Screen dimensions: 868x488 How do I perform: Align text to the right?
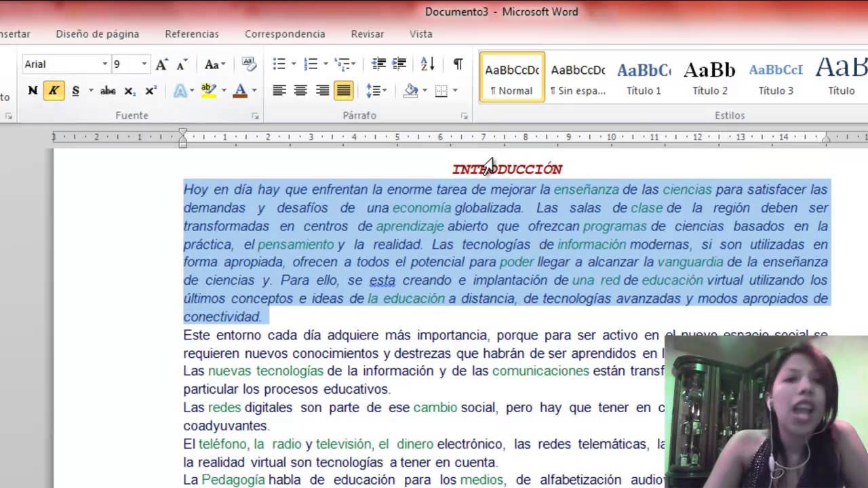322,90
